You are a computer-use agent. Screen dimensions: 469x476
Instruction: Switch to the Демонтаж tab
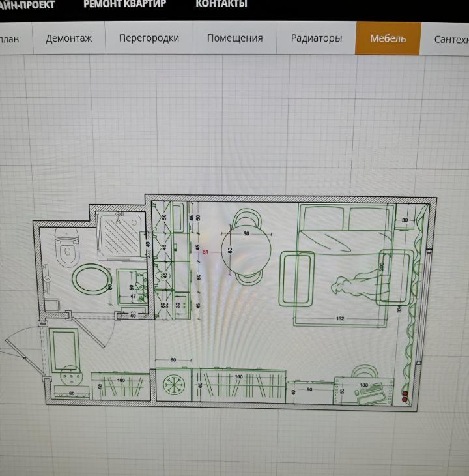(x=68, y=38)
